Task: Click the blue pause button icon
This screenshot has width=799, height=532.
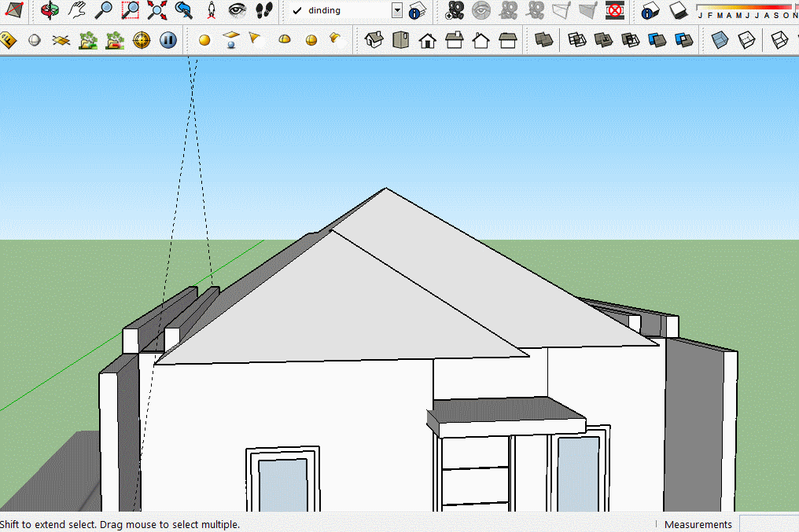Action: pyautogui.click(x=168, y=40)
